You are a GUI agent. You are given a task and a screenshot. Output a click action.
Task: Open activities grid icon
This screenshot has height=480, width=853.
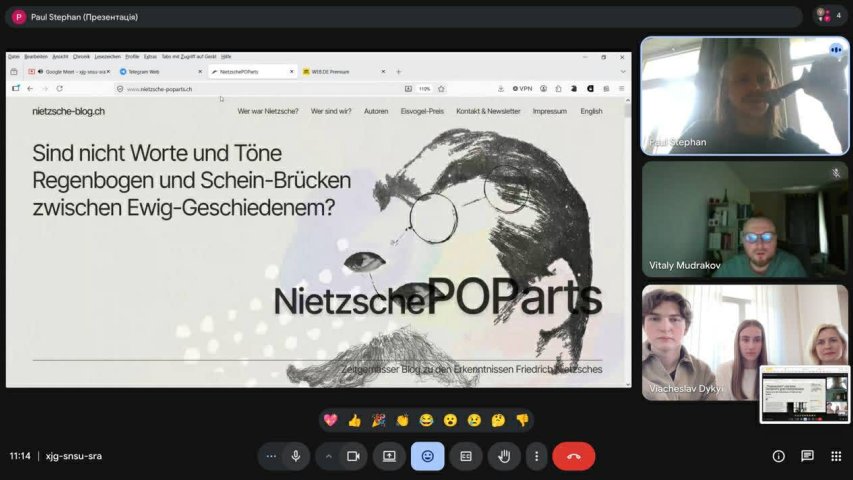[x=836, y=456]
